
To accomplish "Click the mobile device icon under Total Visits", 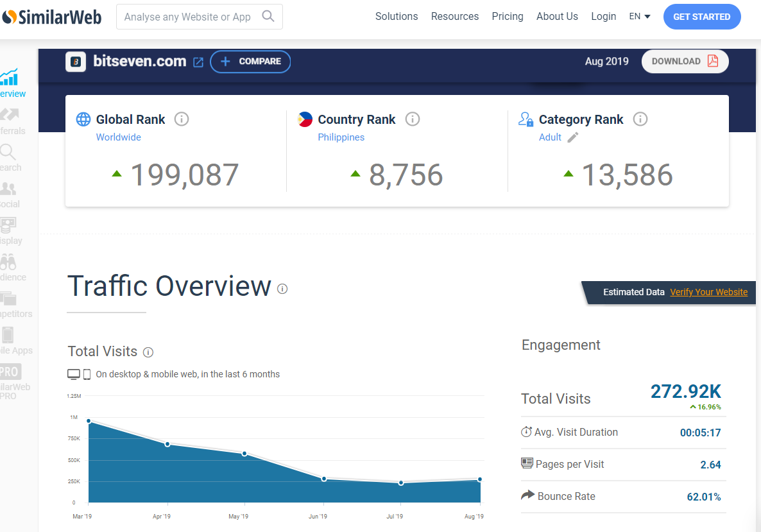I will (87, 374).
